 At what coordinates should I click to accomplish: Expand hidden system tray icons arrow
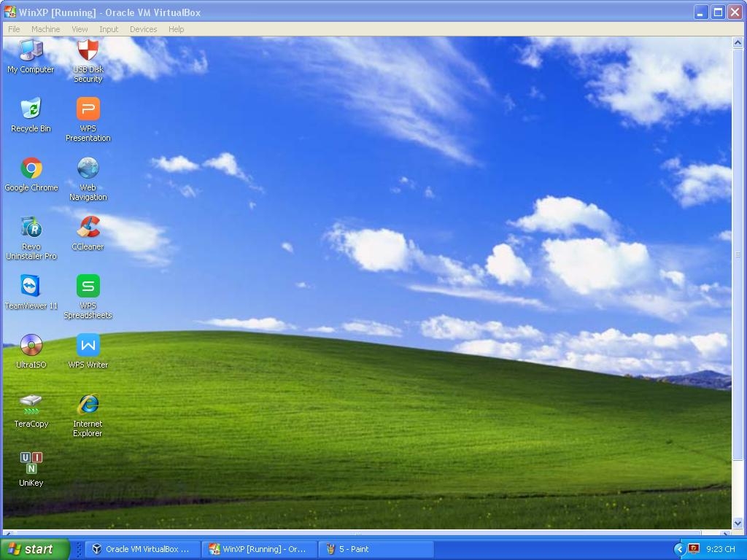[679, 549]
